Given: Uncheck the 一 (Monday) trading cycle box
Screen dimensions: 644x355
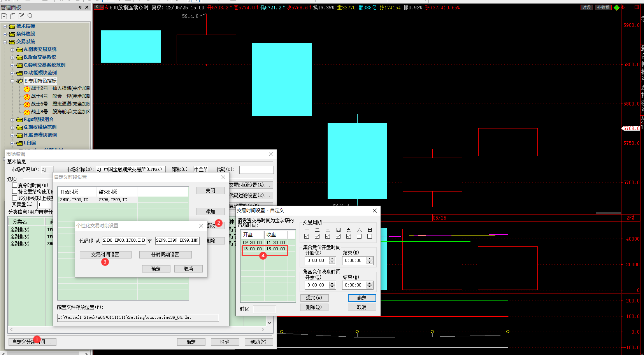Looking at the screenshot, I should click(x=307, y=236).
